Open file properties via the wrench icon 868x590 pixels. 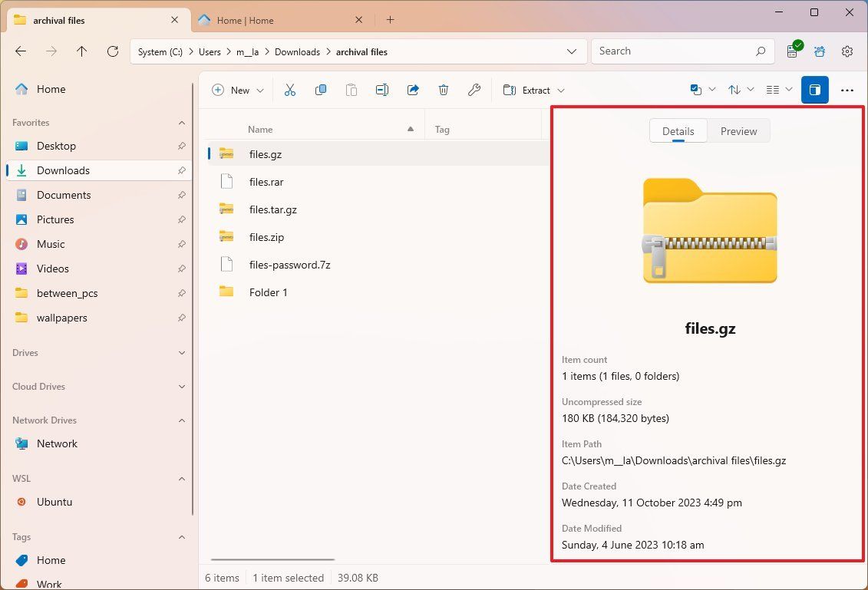click(474, 90)
